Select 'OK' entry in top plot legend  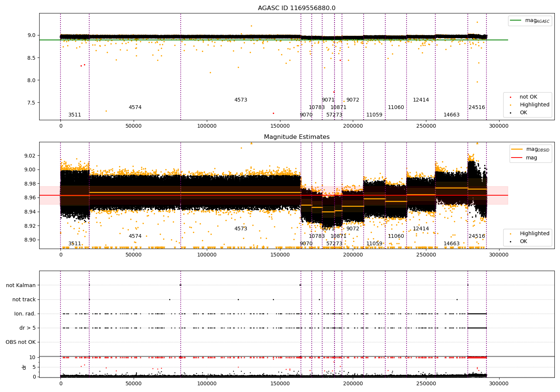(523, 113)
